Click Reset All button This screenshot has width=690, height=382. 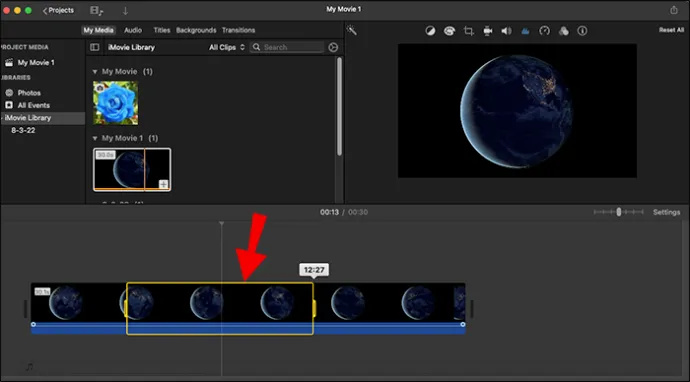point(671,30)
